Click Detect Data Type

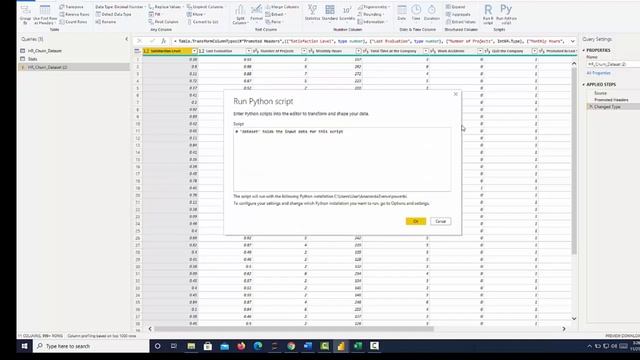click(x=113, y=14)
